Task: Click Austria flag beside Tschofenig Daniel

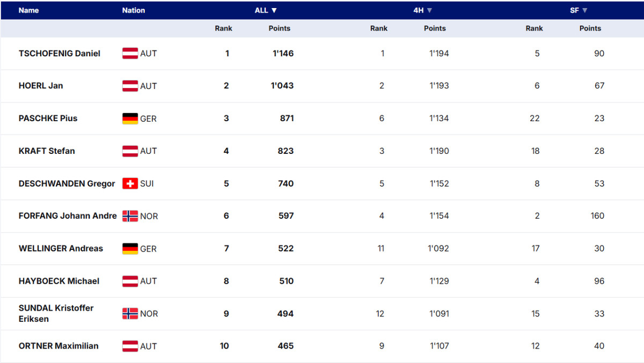Action: click(130, 54)
